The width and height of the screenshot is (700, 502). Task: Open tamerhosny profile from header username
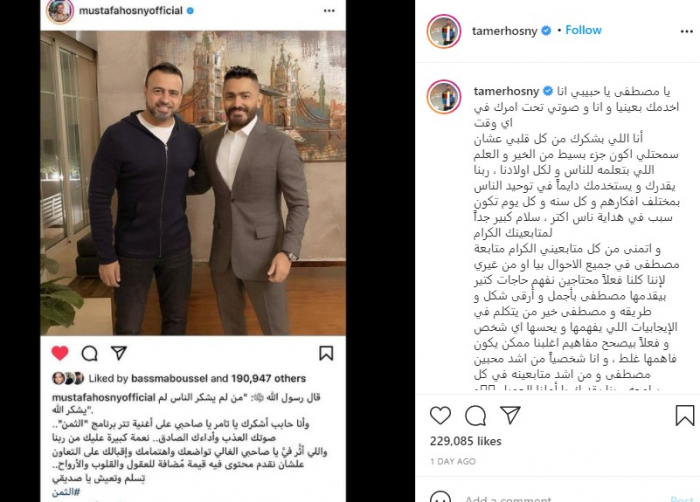[504, 30]
